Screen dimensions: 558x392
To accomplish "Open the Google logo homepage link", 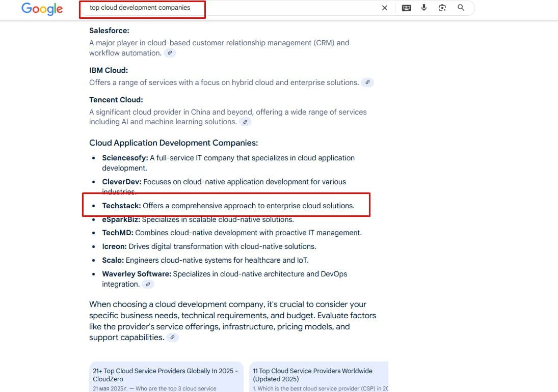I will [42, 9].
